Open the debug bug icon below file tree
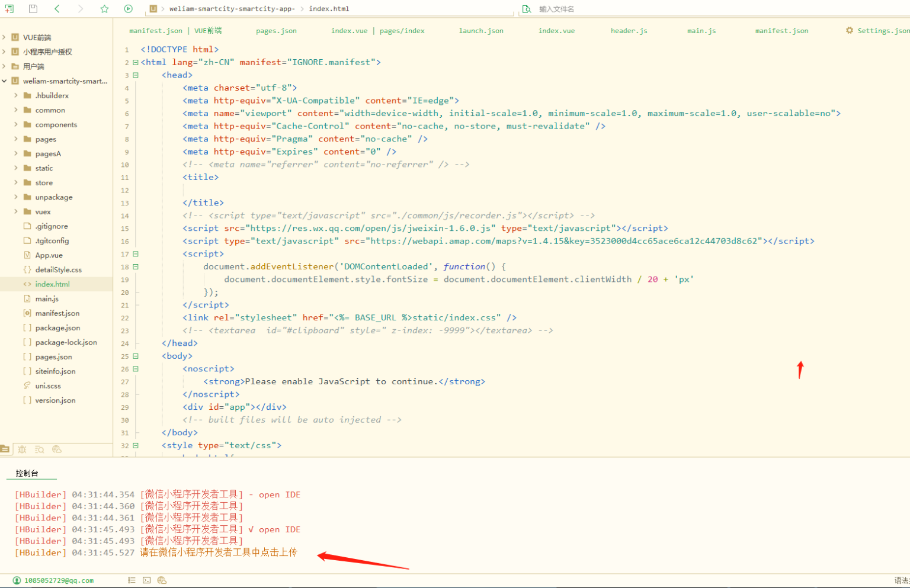 tap(22, 449)
